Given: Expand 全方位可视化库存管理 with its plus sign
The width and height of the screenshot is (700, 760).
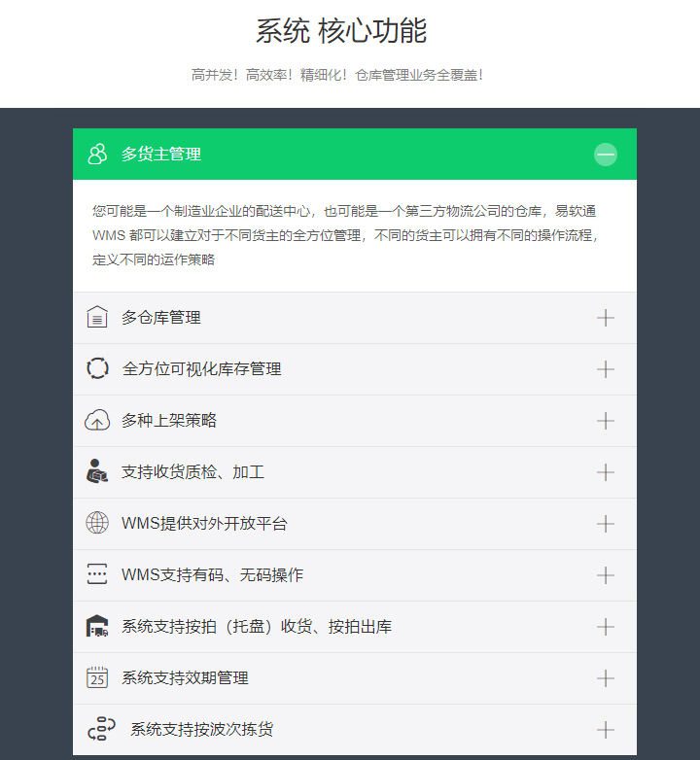Looking at the screenshot, I should point(606,369).
